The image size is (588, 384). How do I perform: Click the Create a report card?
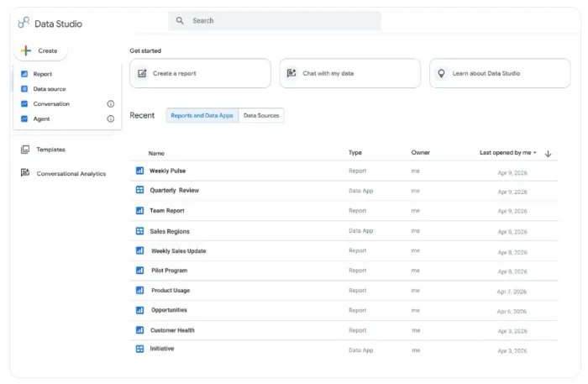coord(200,73)
